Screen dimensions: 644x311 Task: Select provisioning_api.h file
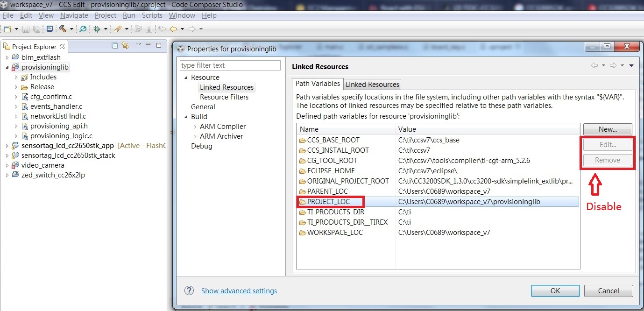(x=59, y=126)
